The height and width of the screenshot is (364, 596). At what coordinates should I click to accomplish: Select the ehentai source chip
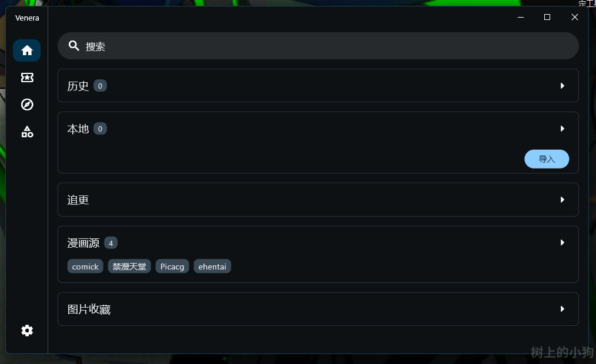coord(212,267)
